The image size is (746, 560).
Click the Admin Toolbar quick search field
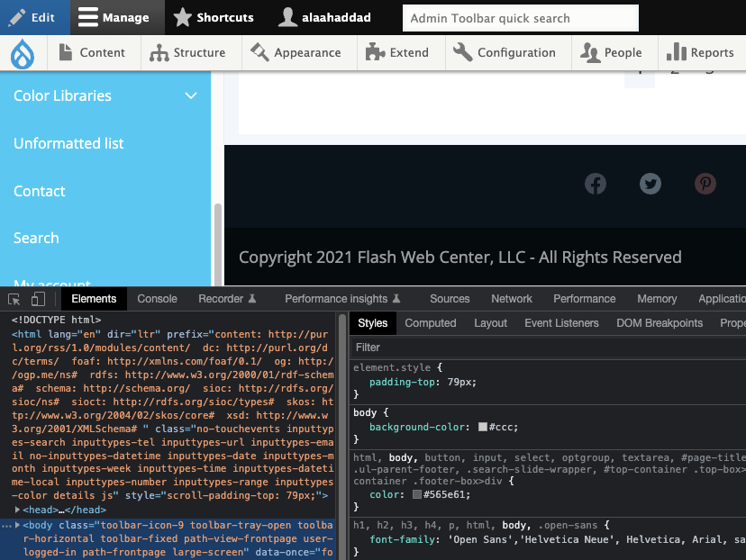pos(520,17)
